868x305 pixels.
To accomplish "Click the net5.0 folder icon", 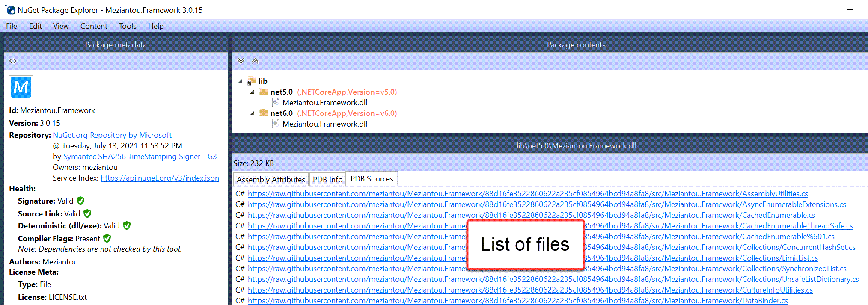I will click(264, 92).
